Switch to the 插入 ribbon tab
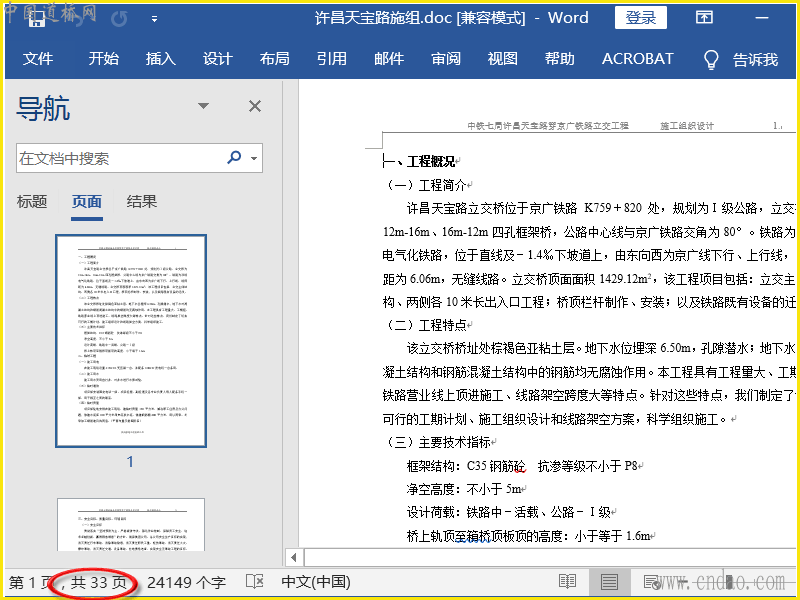 [x=161, y=59]
